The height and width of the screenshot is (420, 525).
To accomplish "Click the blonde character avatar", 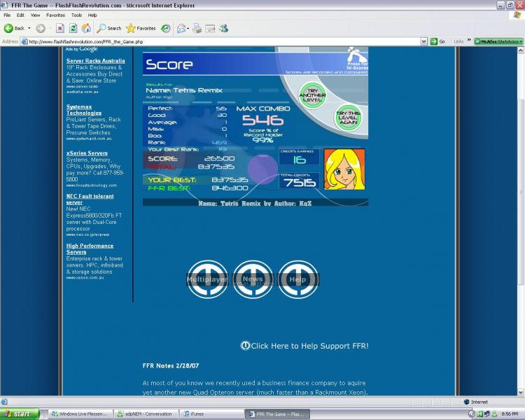I will click(344, 169).
